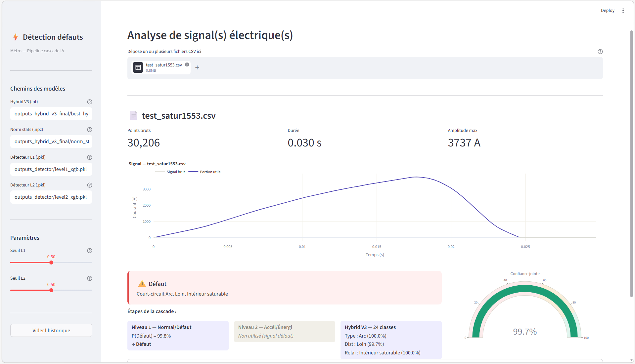Open help icon next to Détecteur L1
The width and height of the screenshot is (635, 364).
tap(89, 157)
